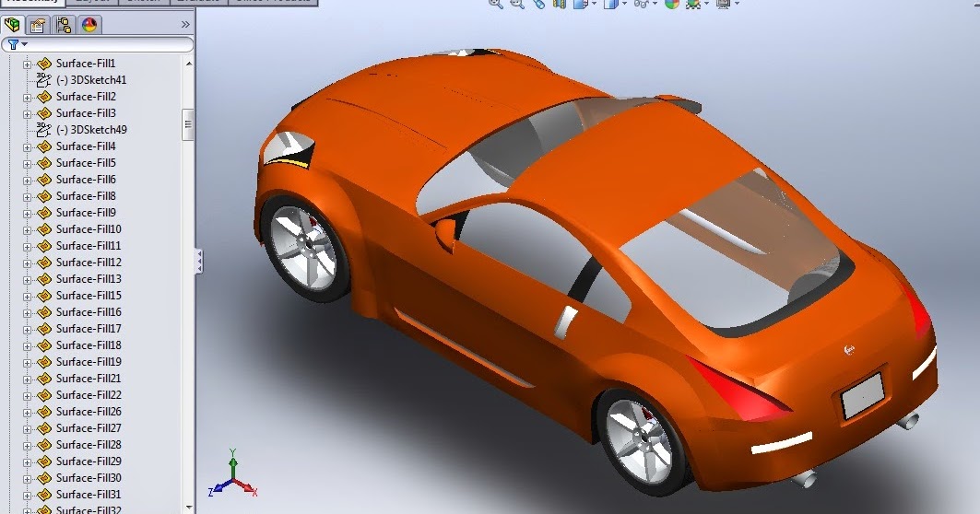Image resolution: width=980 pixels, height=514 pixels.
Task: Open the FeatureManager design tree tab
Action: (12, 25)
